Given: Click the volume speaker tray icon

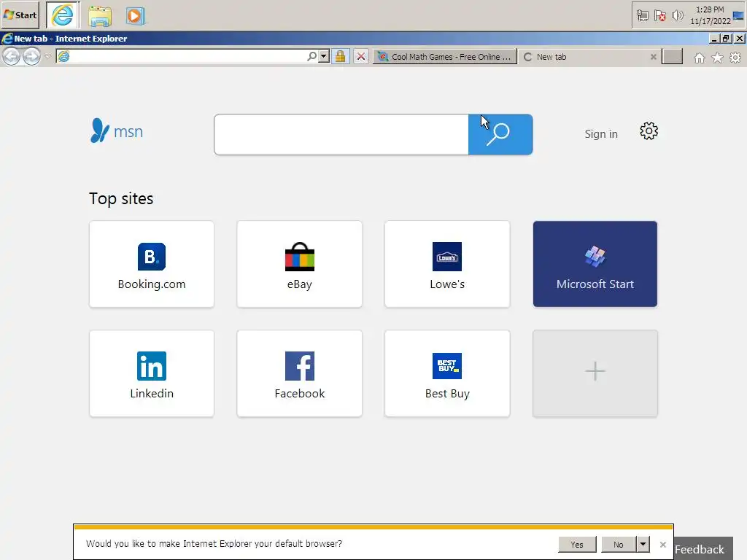Looking at the screenshot, I should 677,16.
